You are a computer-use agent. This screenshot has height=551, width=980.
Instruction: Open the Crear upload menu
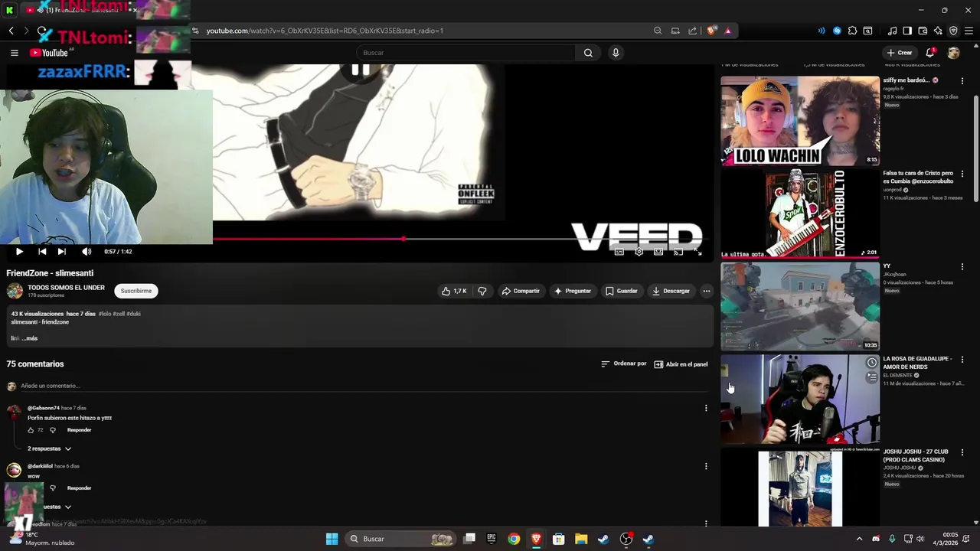tap(900, 53)
